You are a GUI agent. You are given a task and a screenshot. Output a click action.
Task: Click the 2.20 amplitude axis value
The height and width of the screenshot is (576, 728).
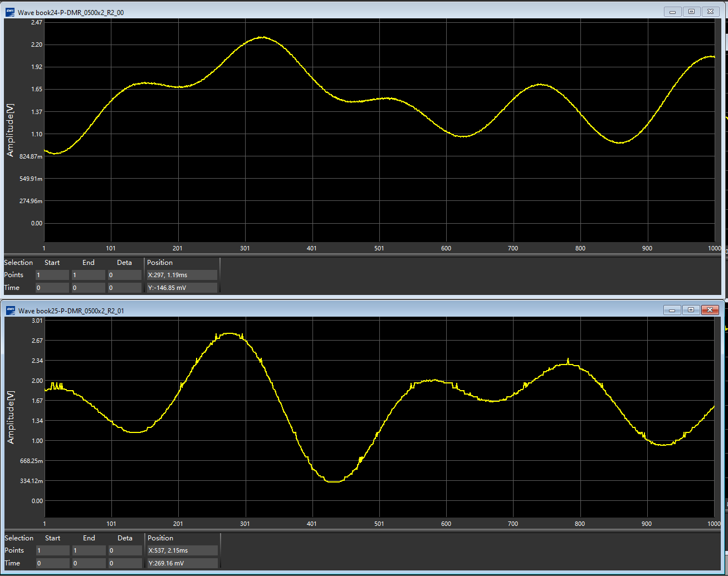(x=37, y=45)
